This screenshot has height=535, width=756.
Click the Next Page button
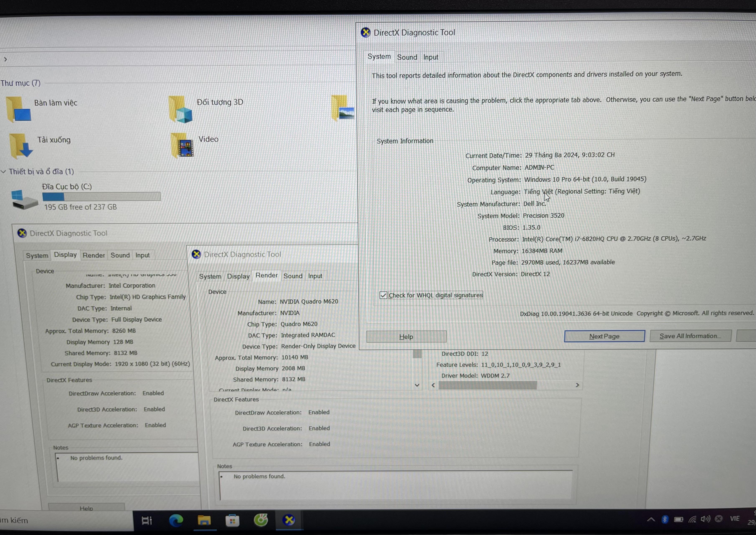(x=604, y=336)
